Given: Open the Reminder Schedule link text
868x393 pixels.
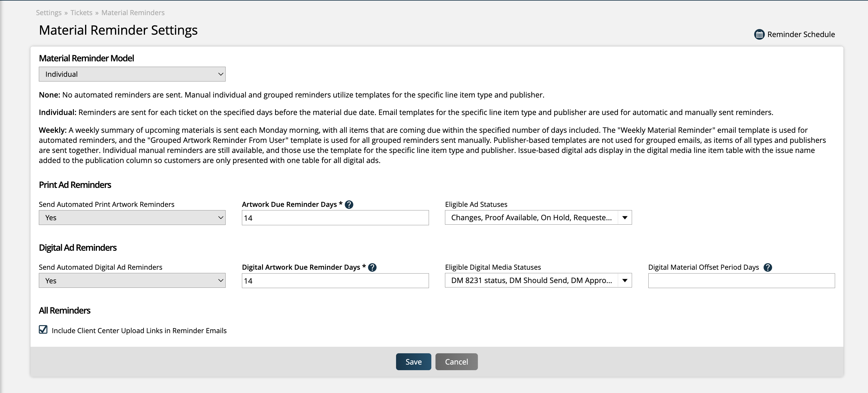Looking at the screenshot, I should (x=801, y=34).
